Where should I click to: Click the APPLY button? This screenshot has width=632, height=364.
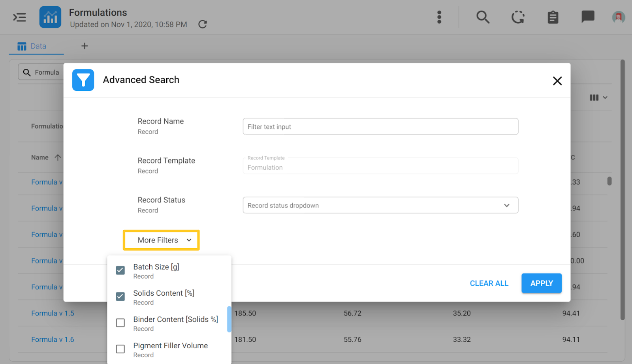(542, 283)
